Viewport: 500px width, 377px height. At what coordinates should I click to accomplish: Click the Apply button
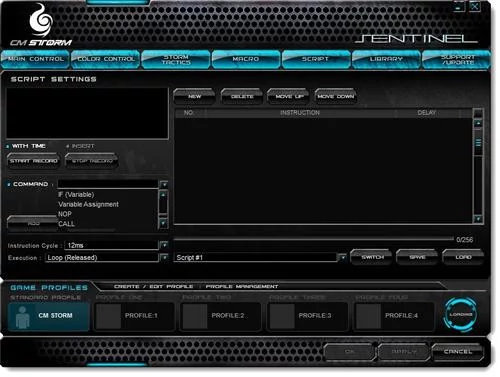(404, 352)
